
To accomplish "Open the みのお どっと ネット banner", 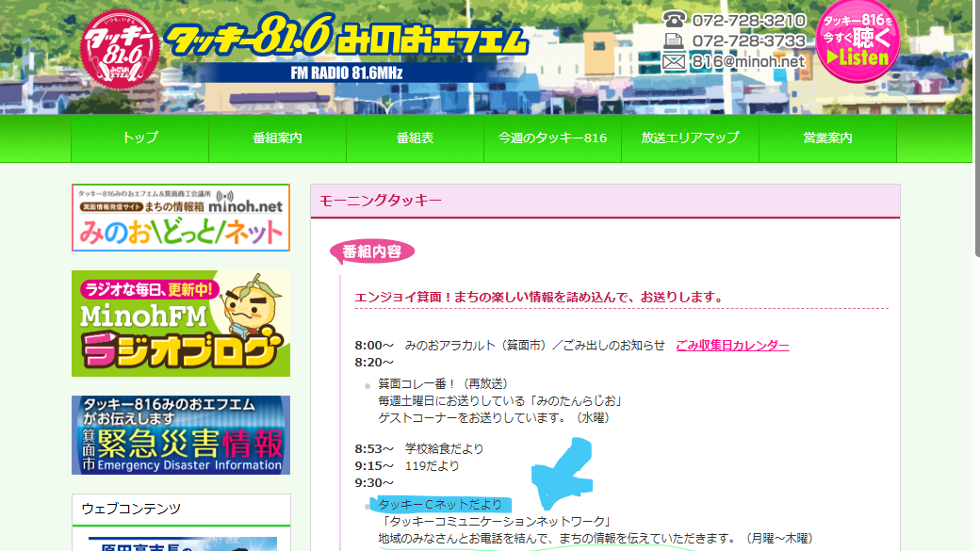I will [181, 218].
